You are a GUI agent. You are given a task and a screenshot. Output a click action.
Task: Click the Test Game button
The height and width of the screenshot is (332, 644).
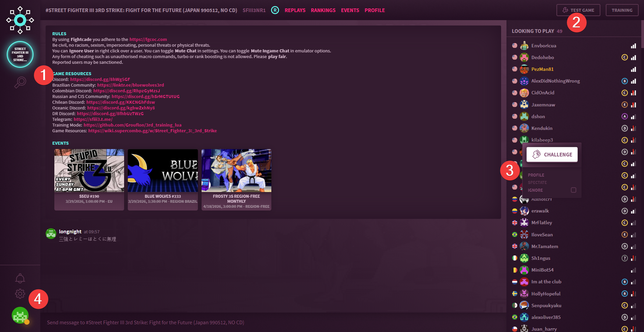point(579,10)
